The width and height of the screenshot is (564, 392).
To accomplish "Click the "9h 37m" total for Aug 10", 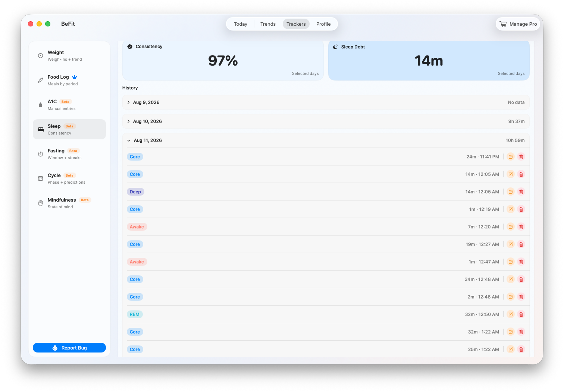I will (x=517, y=121).
